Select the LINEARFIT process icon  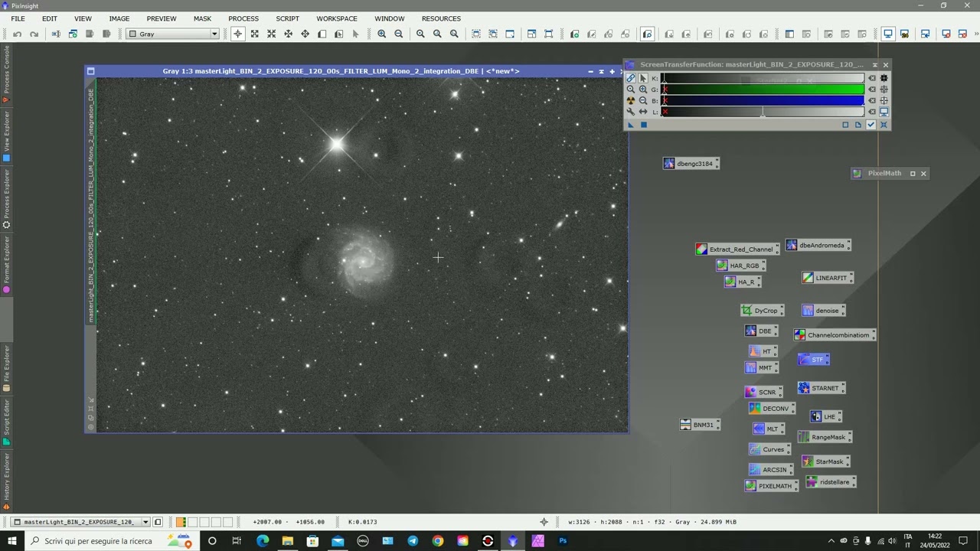tap(826, 278)
